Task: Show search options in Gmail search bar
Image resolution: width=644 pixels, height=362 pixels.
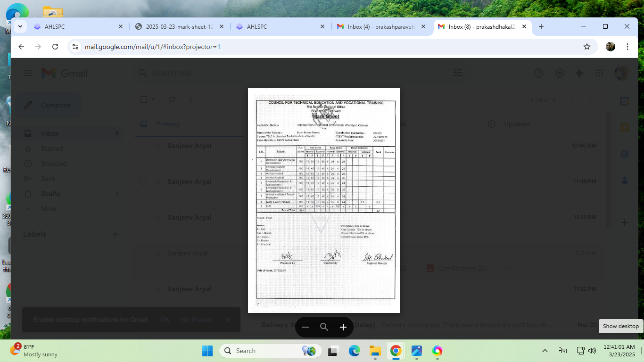Action: click(x=458, y=73)
